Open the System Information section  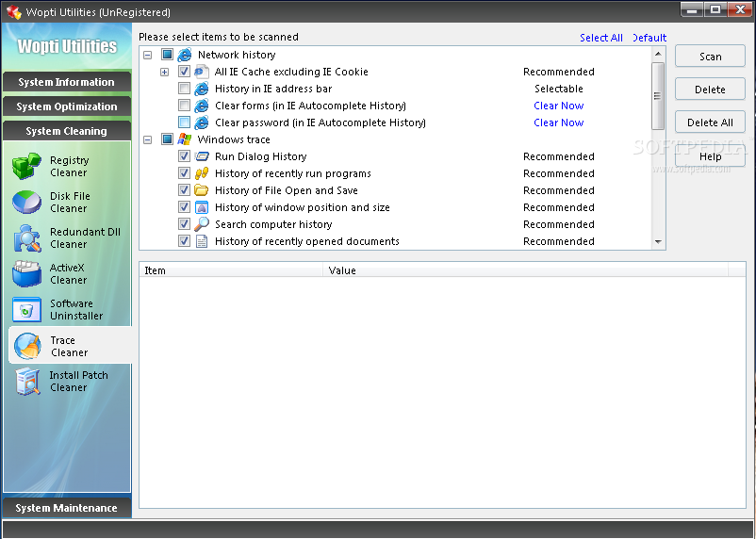click(67, 82)
